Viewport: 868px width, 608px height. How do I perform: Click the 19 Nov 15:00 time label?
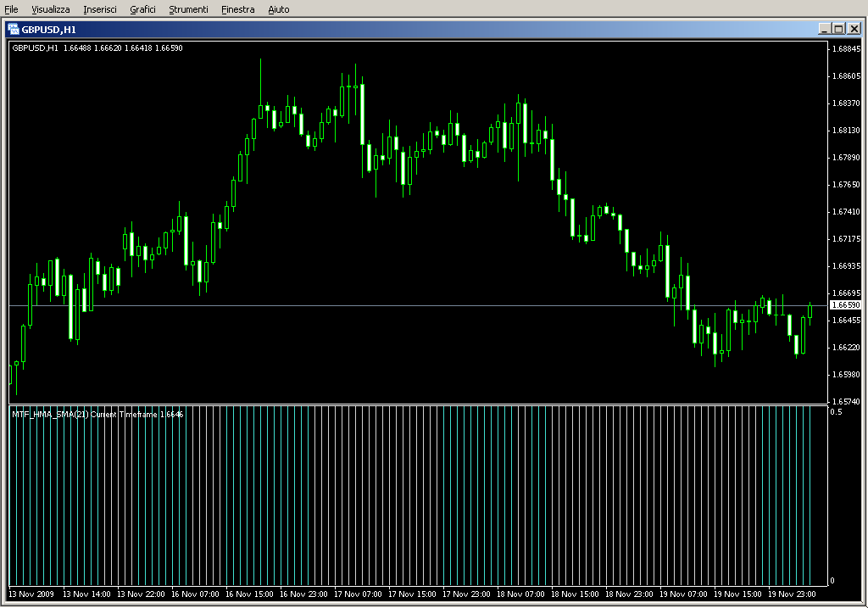pyautogui.click(x=737, y=594)
